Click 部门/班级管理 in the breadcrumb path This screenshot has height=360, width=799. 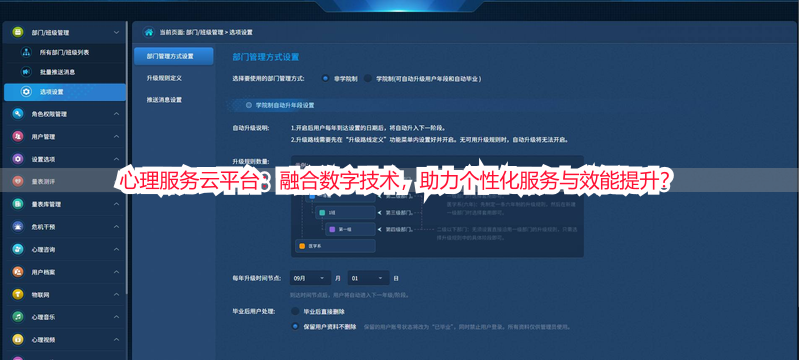coord(204,32)
